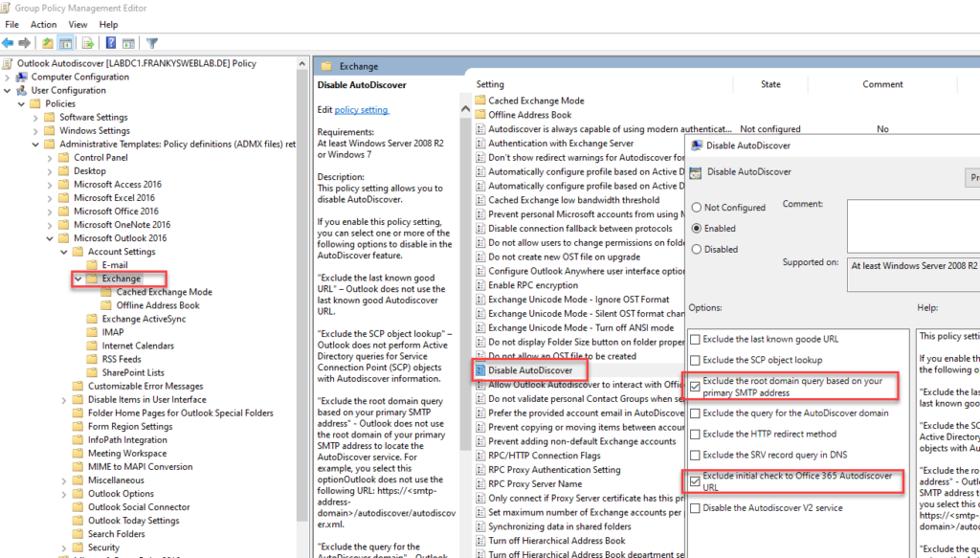Select Disable AutoDiscover in the settings list
Viewport: 980px width, 558px height.
click(530, 370)
